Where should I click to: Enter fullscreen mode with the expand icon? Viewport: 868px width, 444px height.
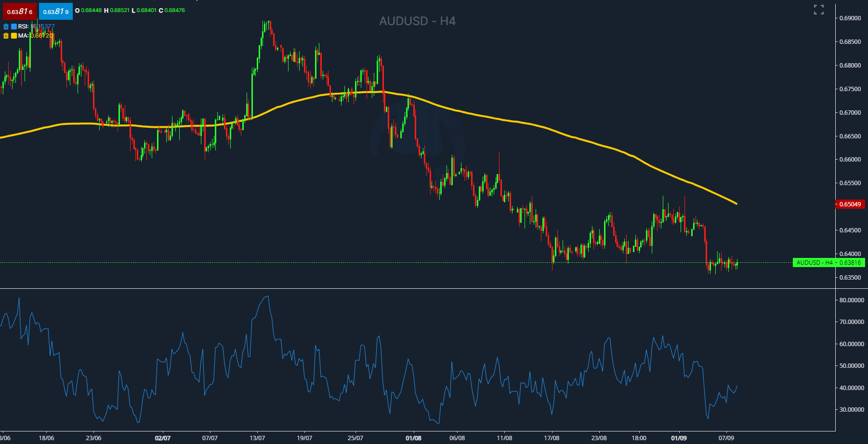[819, 9]
